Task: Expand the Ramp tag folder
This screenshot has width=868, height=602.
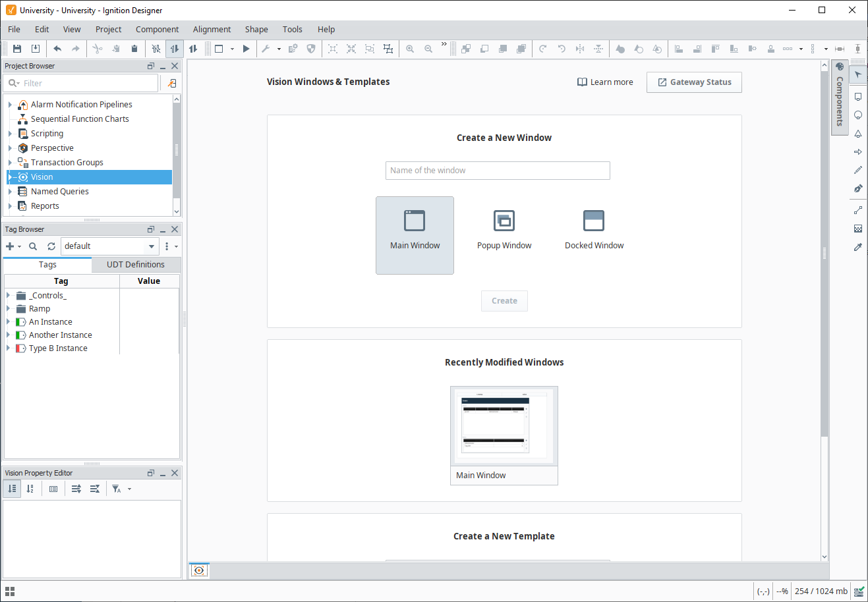Action: pyautogui.click(x=8, y=309)
